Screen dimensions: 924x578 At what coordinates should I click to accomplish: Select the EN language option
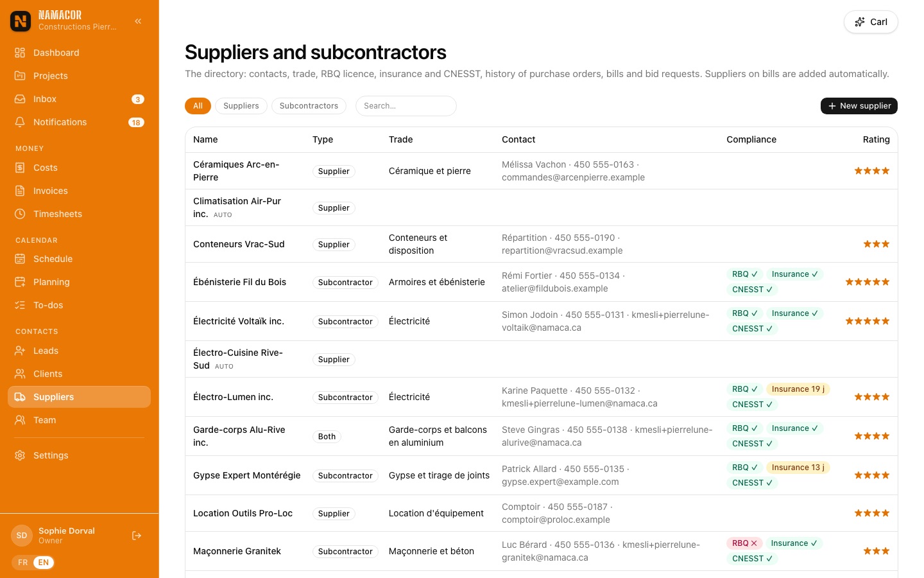pyautogui.click(x=44, y=563)
